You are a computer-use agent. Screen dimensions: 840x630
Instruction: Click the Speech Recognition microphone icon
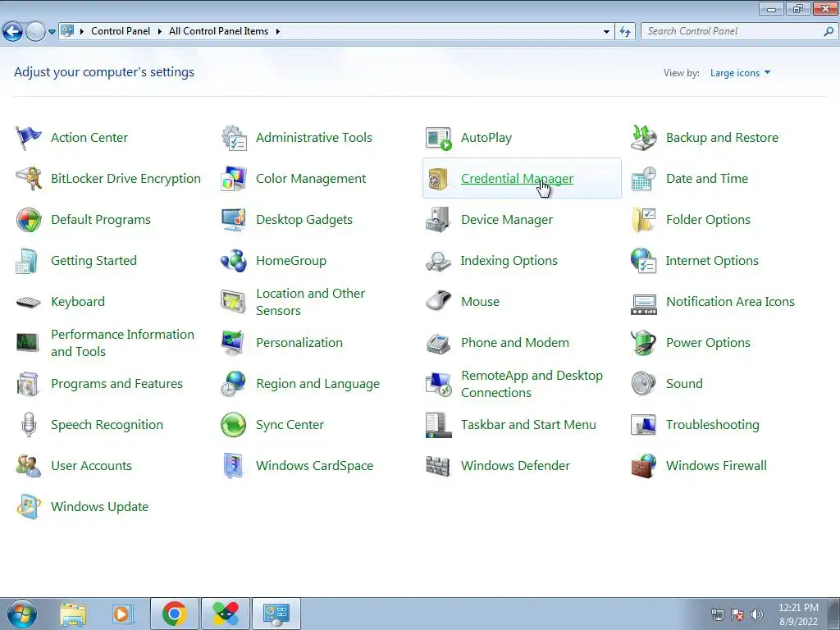pos(29,425)
